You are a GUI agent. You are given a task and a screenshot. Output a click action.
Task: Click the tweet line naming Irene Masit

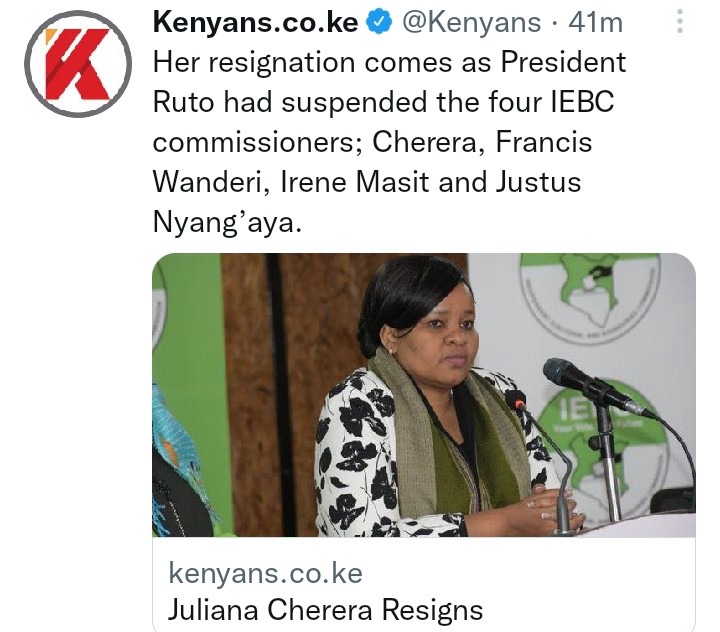click(x=367, y=182)
